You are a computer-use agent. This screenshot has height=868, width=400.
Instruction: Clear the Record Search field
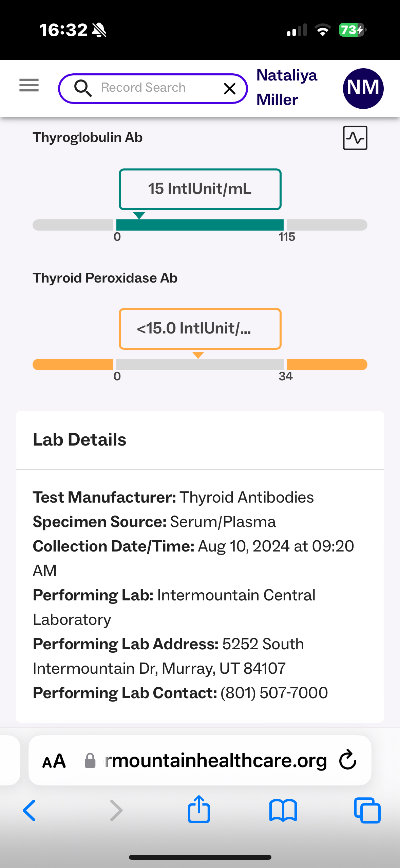click(x=230, y=89)
